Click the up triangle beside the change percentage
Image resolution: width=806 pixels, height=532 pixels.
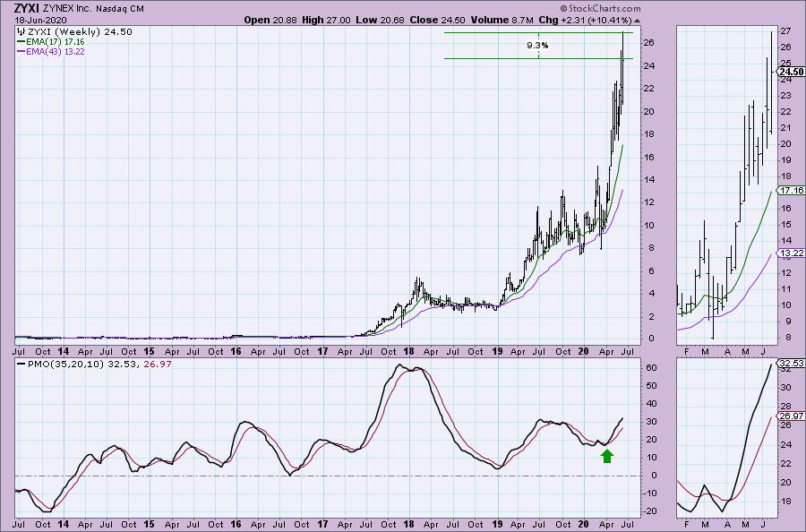638,21
